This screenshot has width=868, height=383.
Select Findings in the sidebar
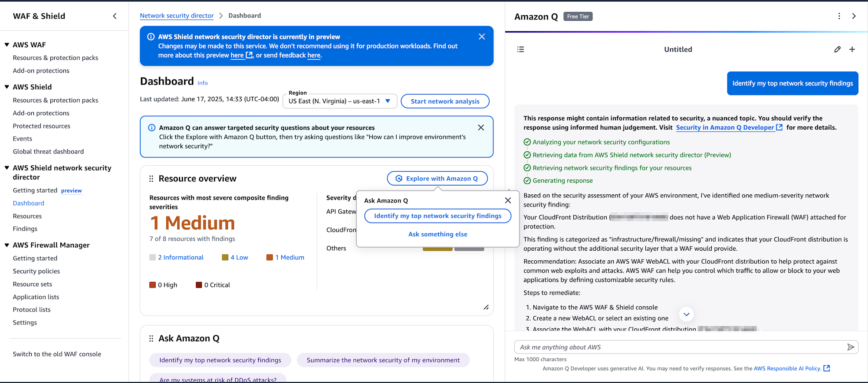coord(25,229)
